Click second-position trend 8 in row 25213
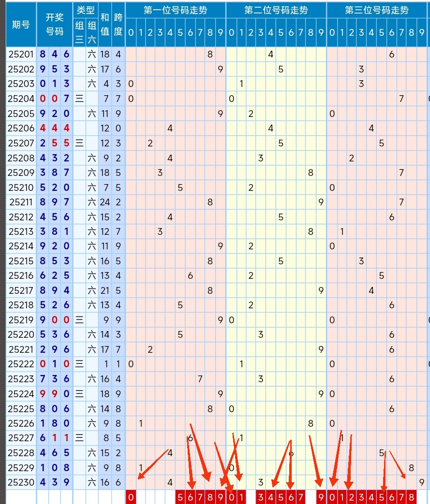The height and width of the screenshot is (504, 430). click(x=311, y=232)
